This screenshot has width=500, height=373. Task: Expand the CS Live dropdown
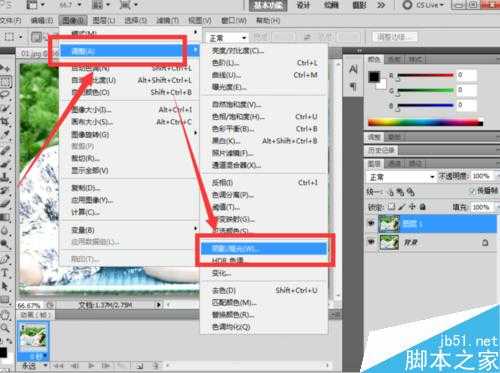[x=424, y=5]
